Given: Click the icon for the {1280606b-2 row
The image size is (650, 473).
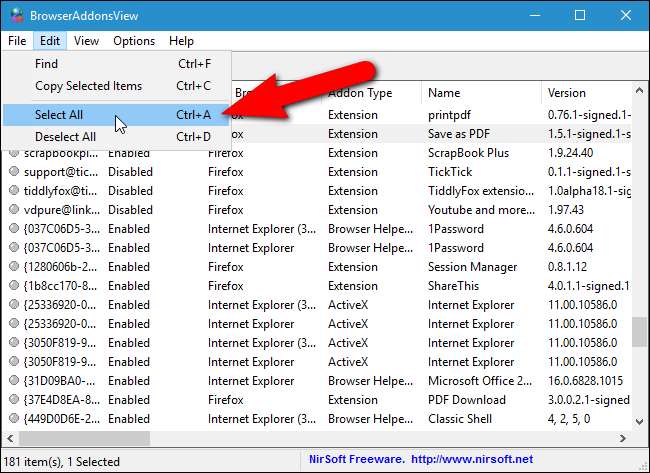Looking at the screenshot, I should (x=14, y=267).
